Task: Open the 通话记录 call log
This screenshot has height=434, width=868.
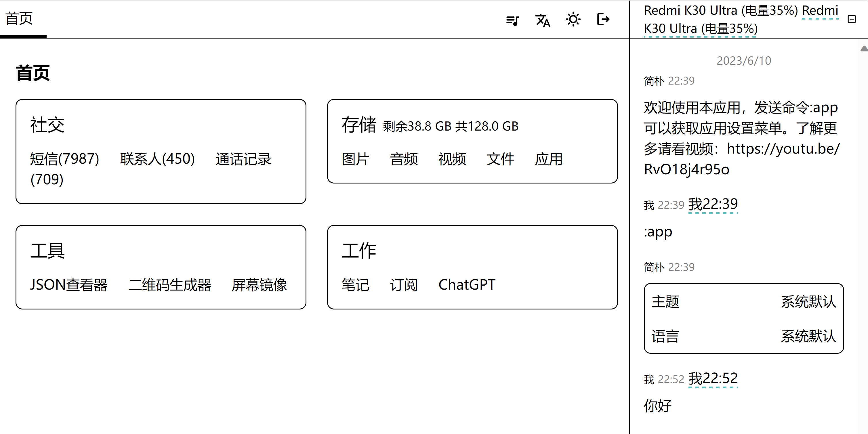Action: [243, 159]
